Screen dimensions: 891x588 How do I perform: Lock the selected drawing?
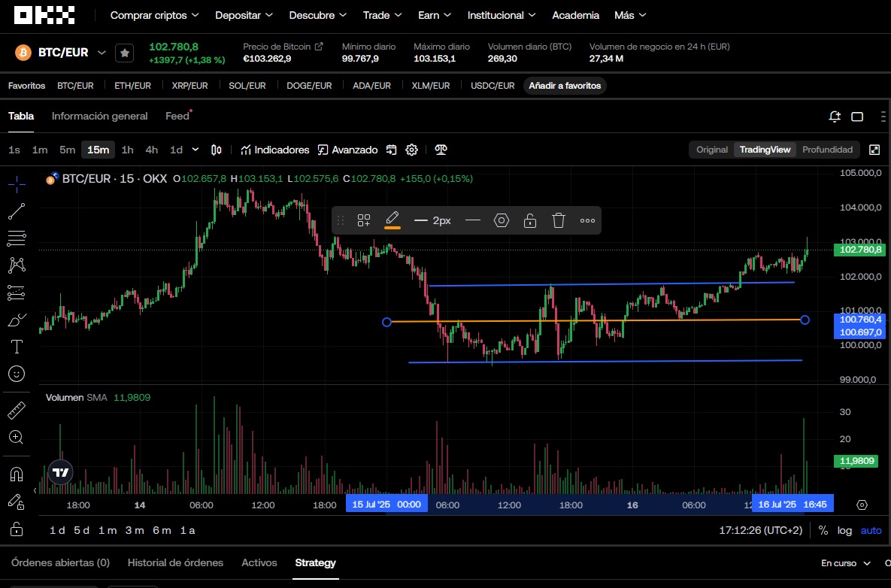point(530,220)
